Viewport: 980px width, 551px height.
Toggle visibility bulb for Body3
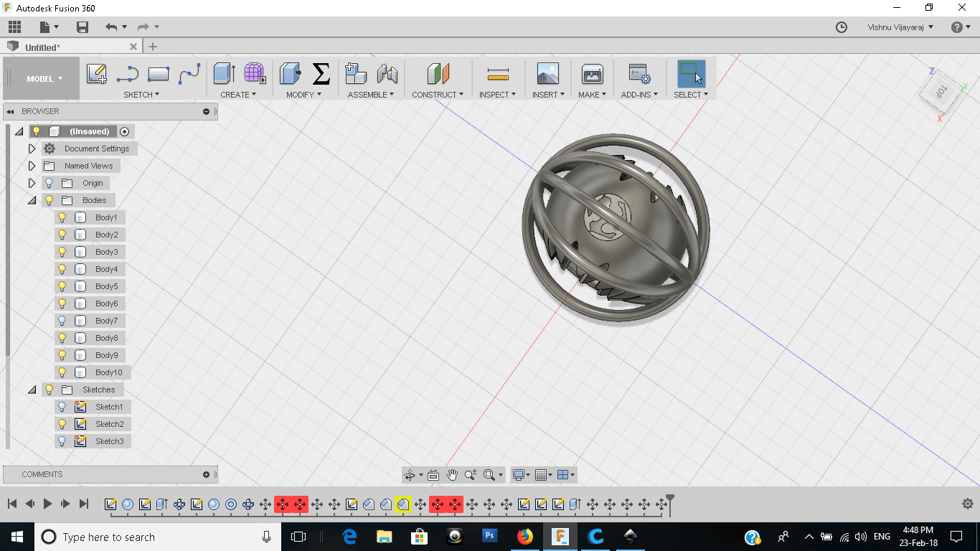click(x=62, y=252)
